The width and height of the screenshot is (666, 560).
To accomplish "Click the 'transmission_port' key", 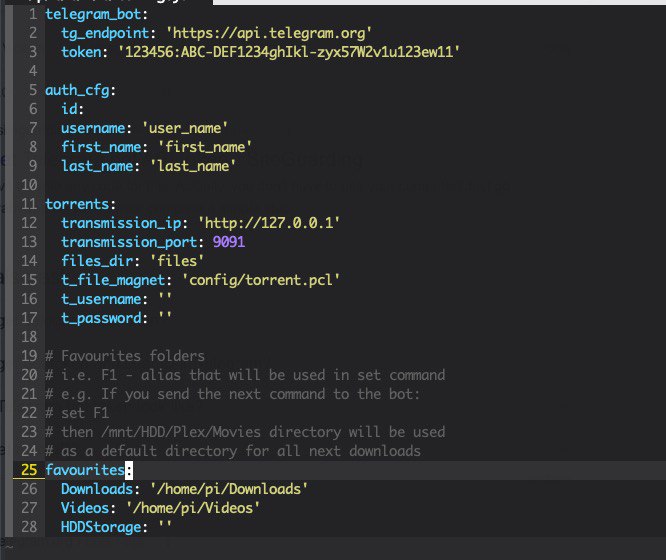I will [x=129, y=242].
